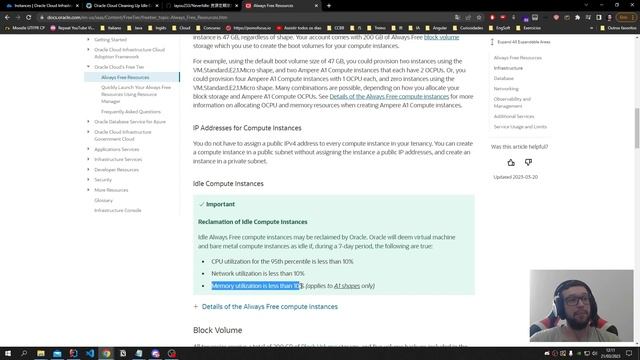This screenshot has height=360, width=640.
Task: Open the Angular bookmarks folder
Action: point(436,28)
